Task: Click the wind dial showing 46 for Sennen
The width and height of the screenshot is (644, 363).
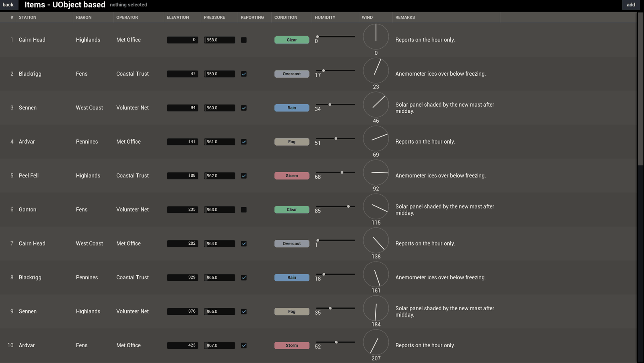Action: tap(376, 105)
